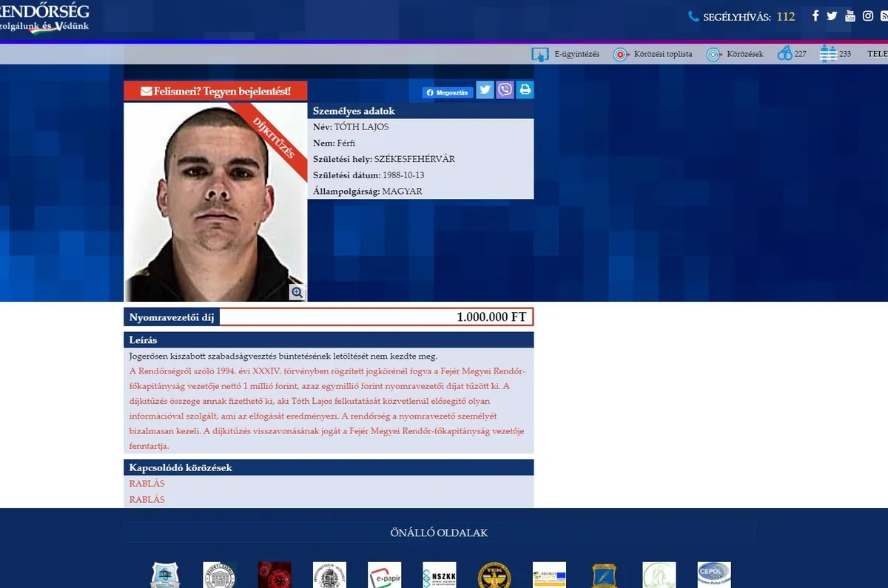The width and height of the screenshot is (888, 588).
Task: Click the NSZKK logo in footer
Action: [439, 575]
